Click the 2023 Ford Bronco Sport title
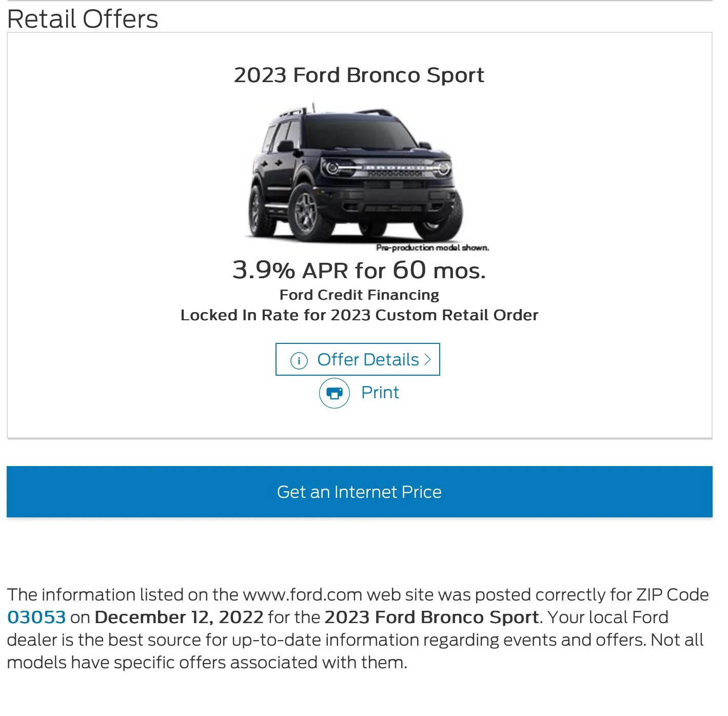 [359, 75]
